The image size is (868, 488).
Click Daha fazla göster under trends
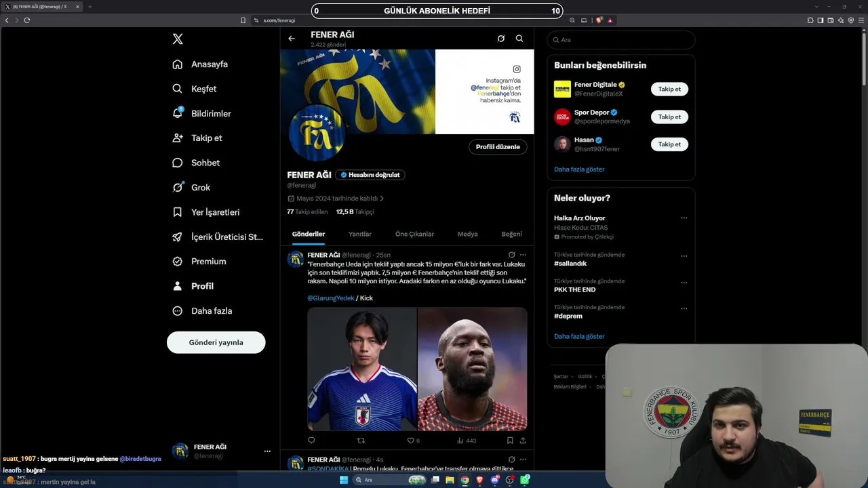[579, 336]
